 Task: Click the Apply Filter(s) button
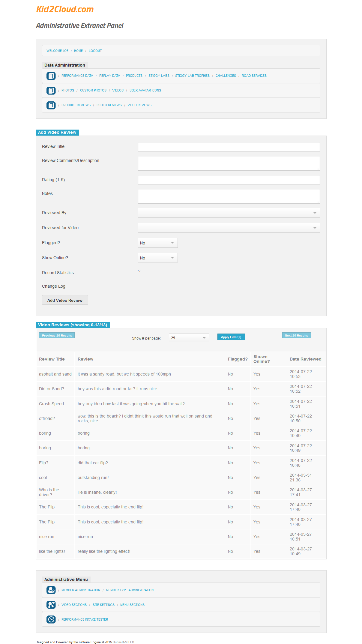pos(231,337)
